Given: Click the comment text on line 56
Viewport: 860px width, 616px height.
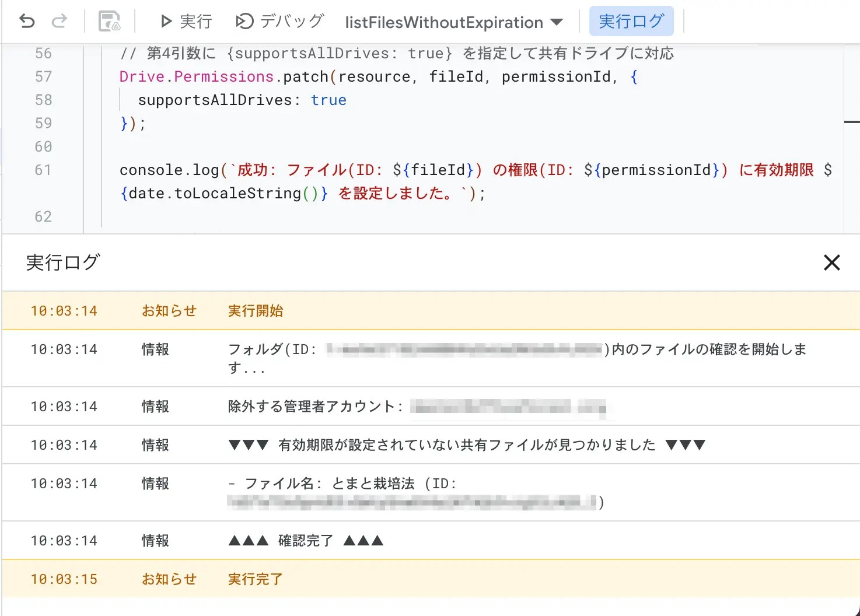Looking at the screenshot, I should point(397,54).
